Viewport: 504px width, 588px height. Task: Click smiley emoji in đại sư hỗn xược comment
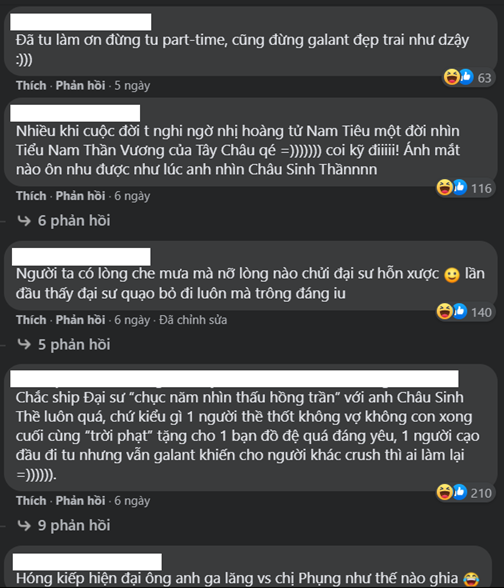(452, 275)
